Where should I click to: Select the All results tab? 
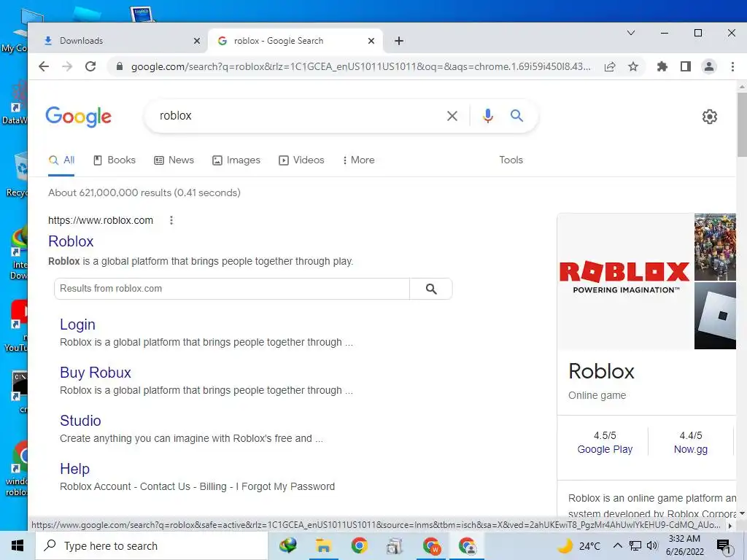click(x=61, y=160)
